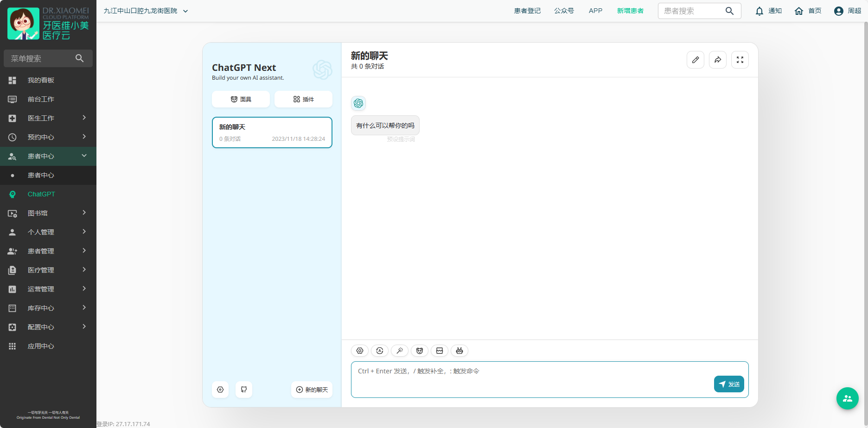The width and height of the screenshot is (868, 428).
Task: Click the pencil edit chat title icon
Action: [696, 60]
